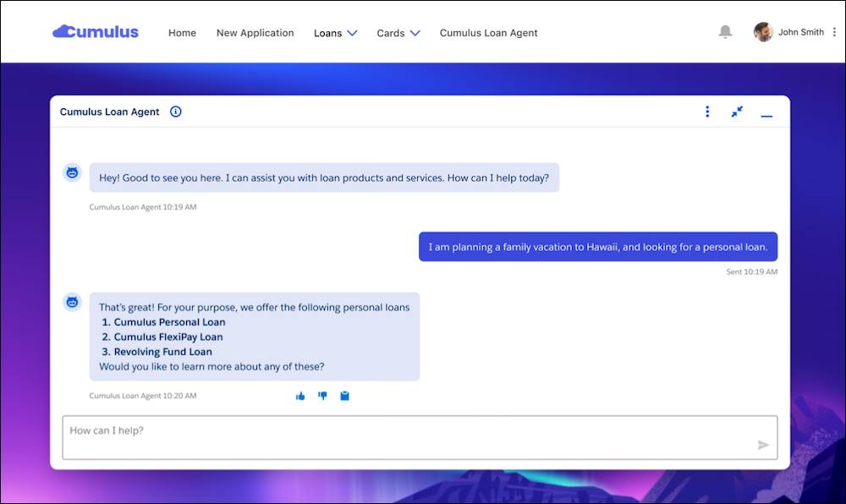The image size is (846, 504).
Task: Expand the Loans dropdown menu
Action: click(336, 33)
